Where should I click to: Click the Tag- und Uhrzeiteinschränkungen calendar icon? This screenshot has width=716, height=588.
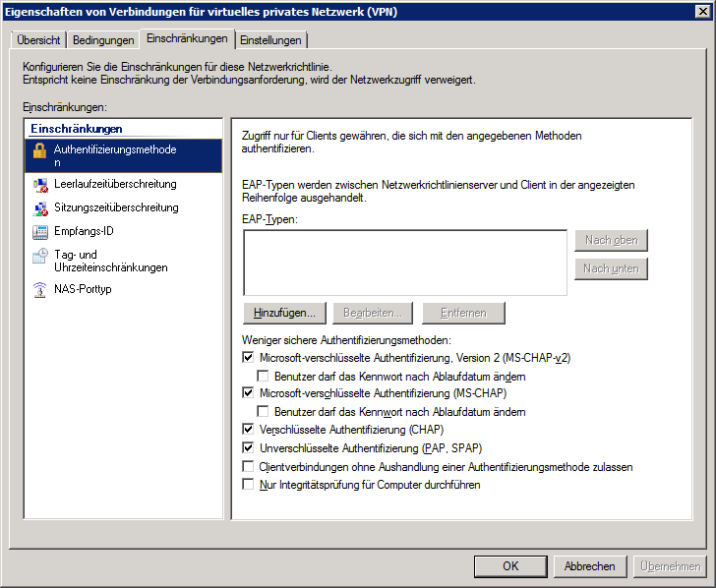[39, 256]
